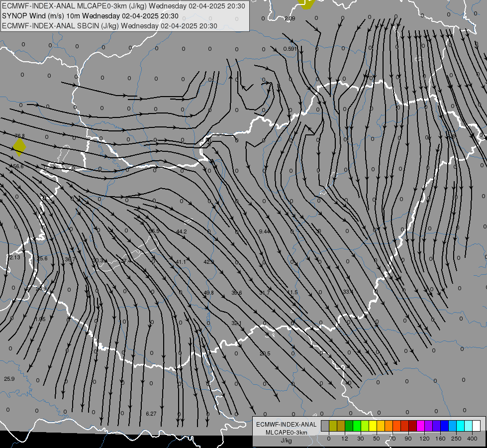Select the pure blue legend swatch
Viewport: 487px width, 448px height.
tap(444, 426)
